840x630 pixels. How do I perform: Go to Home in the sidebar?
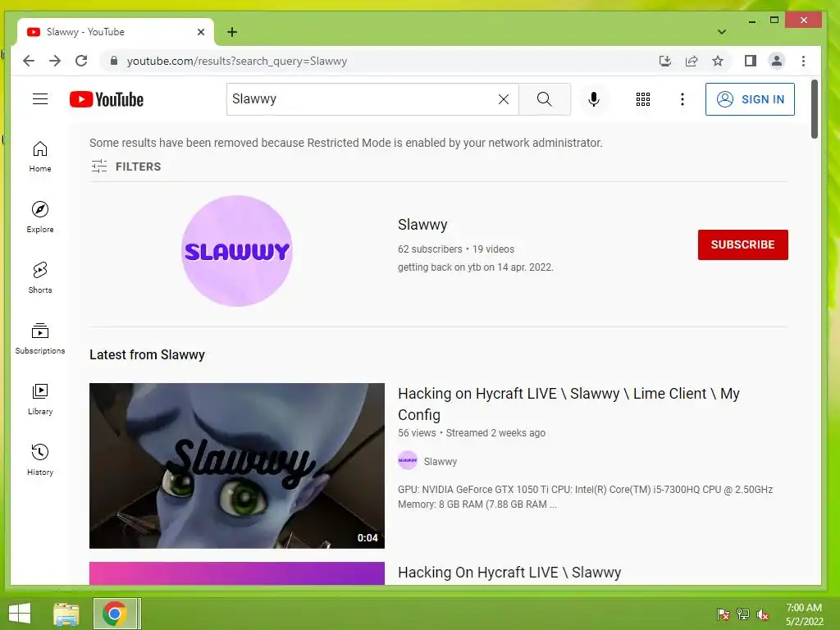(x=40, y=157)
